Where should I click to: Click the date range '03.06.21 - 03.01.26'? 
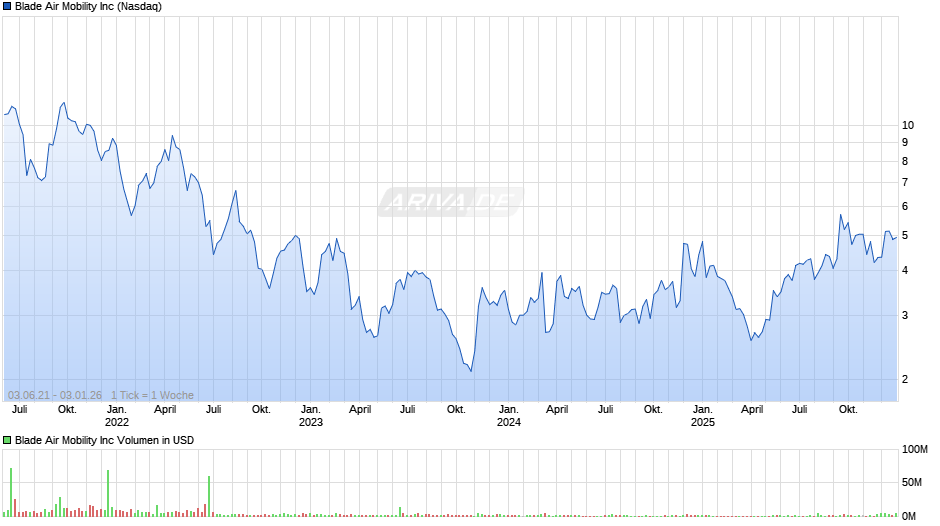[x=55, y=395]
